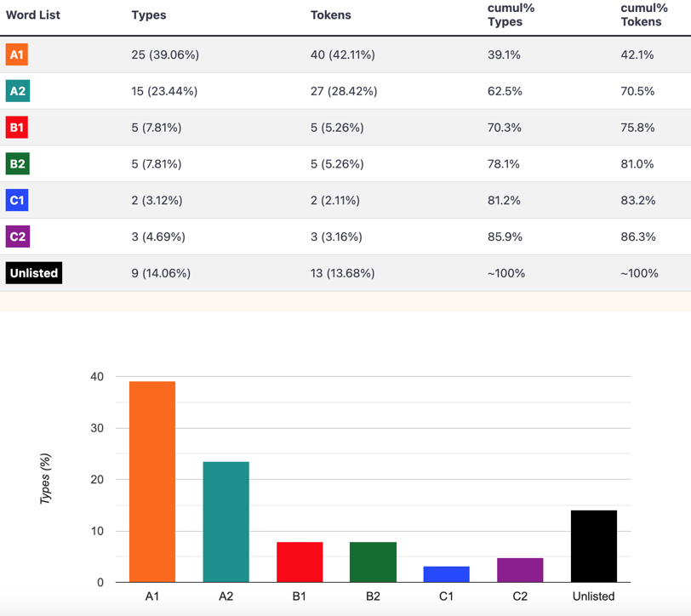This screenshot has height=616, width=691.
Task: Click the purple C2 chart bar
Action: (x=520, y=570)
